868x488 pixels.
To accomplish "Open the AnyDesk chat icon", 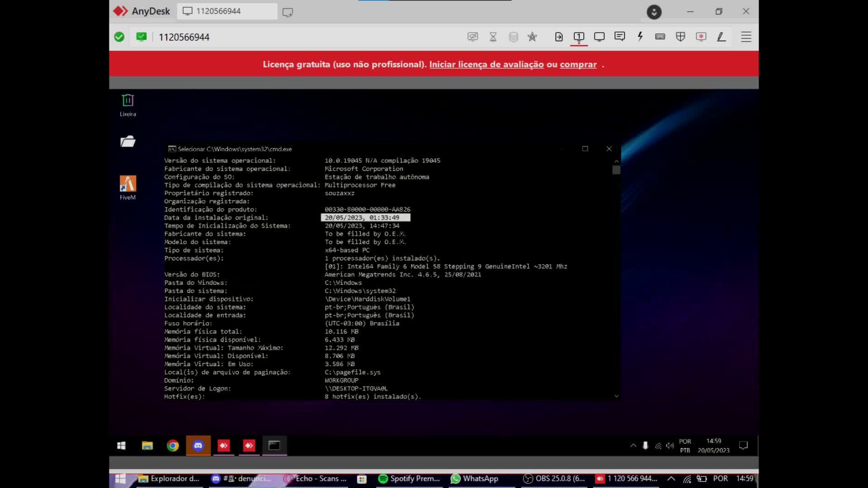I will tap(619, 37).
